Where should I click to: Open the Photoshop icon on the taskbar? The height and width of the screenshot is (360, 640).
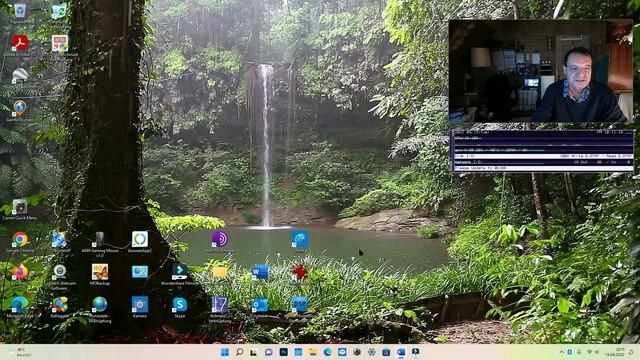[x=283, y=352]
